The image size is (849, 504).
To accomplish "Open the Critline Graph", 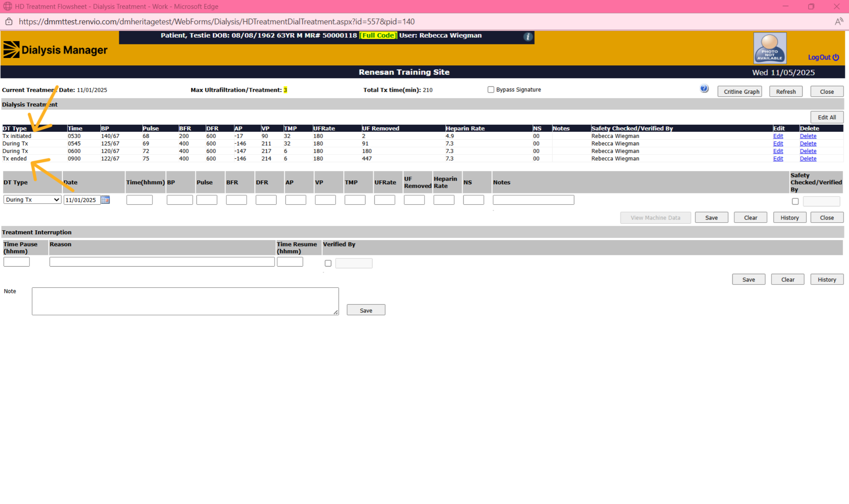I will click(740, 91).
